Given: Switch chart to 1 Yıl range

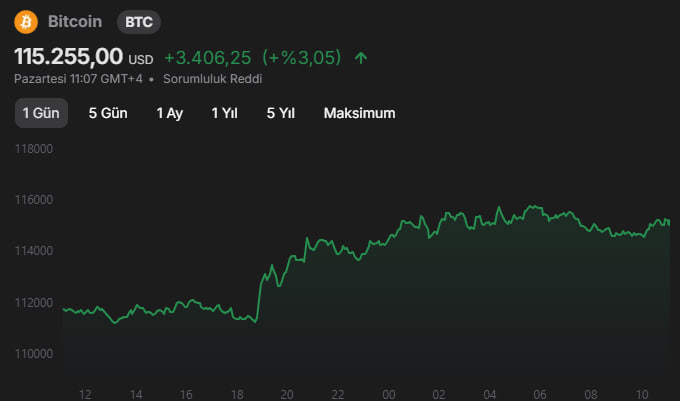Looking at the screenshot, I should tap(224, 113).
